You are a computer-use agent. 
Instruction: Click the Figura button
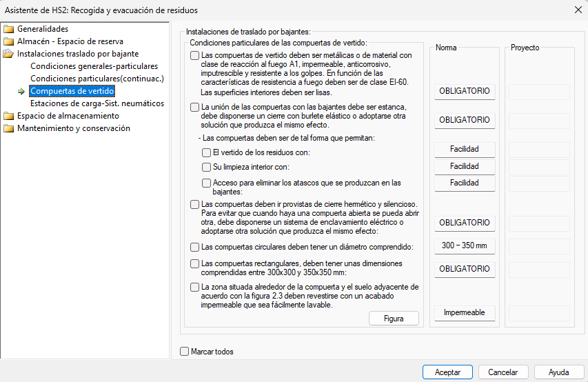(394, 319)
